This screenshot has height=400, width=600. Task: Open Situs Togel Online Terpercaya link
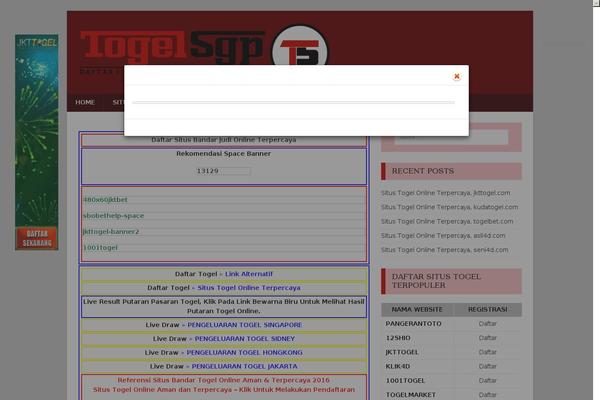(x=249, y=288)
